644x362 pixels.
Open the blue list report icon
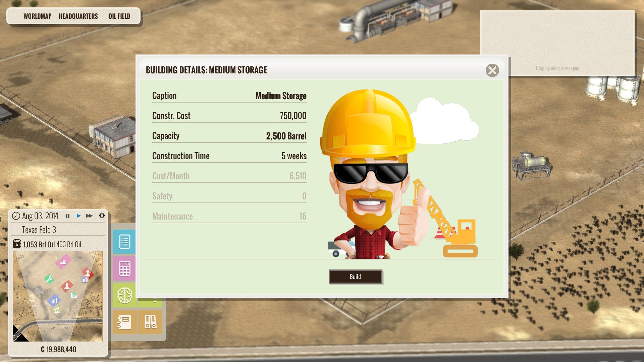point(124,241)
